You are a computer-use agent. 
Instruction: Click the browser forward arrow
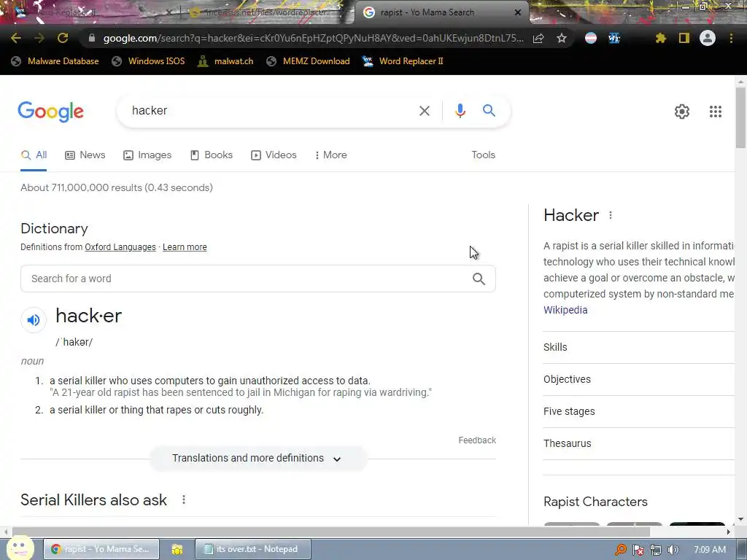coord(39,38)
